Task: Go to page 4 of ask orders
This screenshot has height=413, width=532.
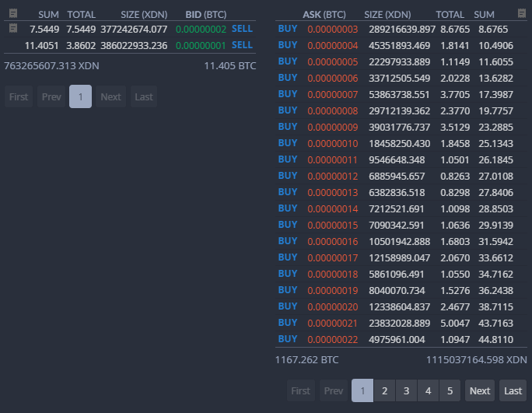Action: coord(429,390)
